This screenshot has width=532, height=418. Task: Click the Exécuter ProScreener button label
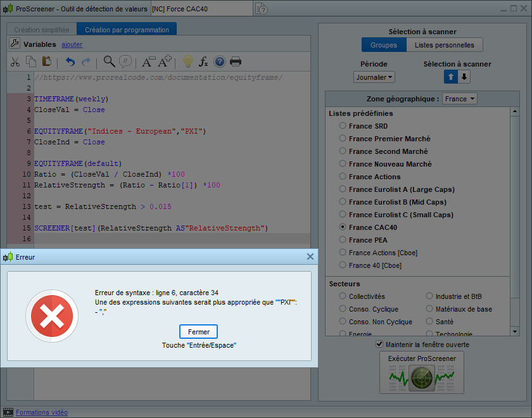422,358
